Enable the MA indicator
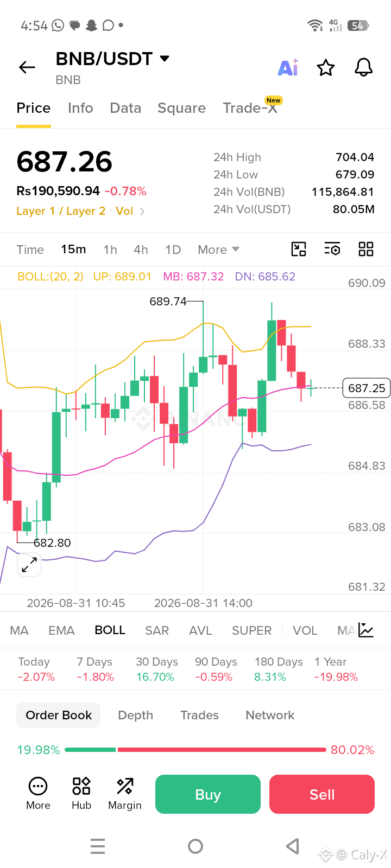Screen dimensions: 391x868 coord(19,630)
